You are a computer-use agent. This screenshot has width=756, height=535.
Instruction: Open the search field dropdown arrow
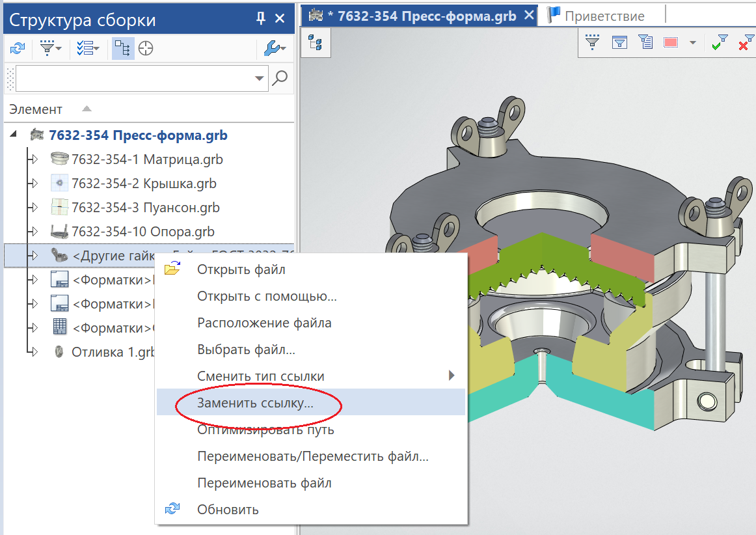click(x=260, y=78)
